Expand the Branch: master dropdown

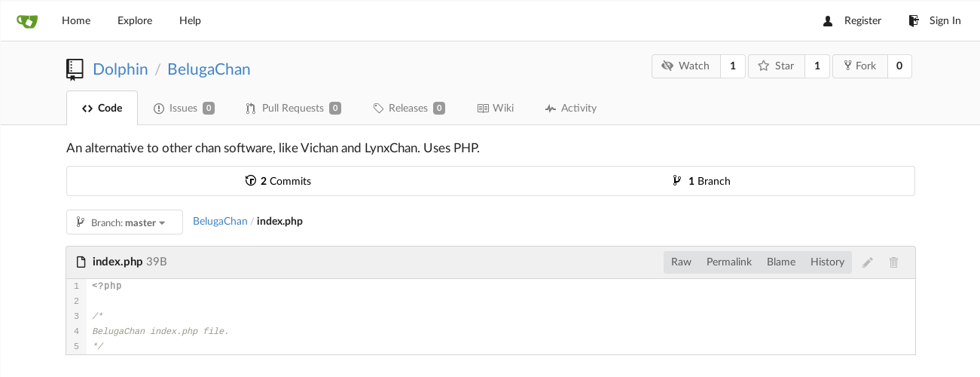click(124, 222)
